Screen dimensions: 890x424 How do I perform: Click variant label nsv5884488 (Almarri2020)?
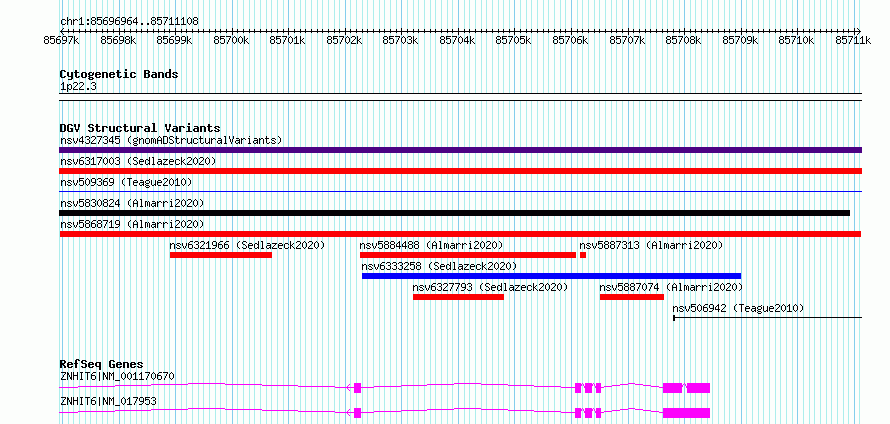pos(431,245)
